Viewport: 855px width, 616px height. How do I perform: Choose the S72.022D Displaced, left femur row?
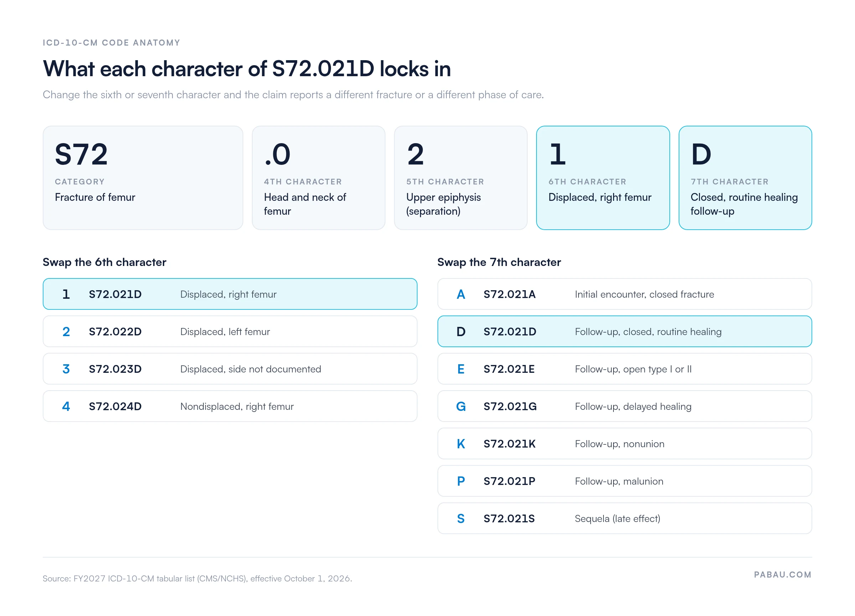click(x=230, y=331)
